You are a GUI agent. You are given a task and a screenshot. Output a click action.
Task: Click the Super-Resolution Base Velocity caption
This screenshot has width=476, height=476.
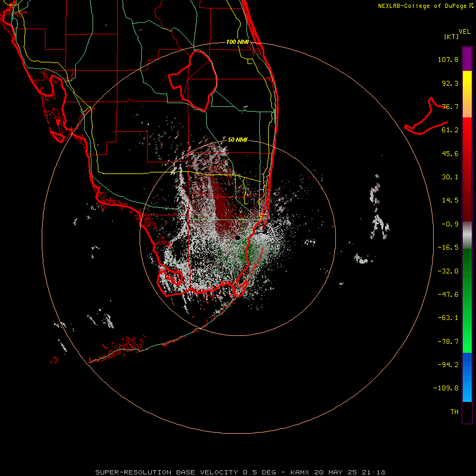[241, 472]
